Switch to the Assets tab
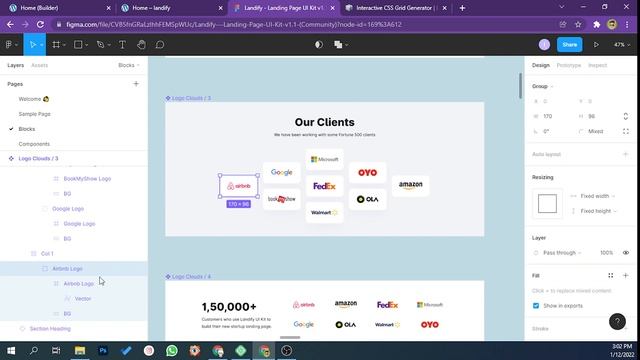This screenshot has width=640, height=360. [40, 65]
